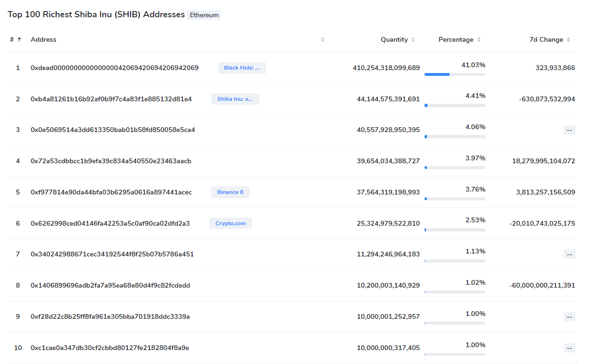Sort by Percentage column arrows
This screenshot has height=364, width=594.
479,39
